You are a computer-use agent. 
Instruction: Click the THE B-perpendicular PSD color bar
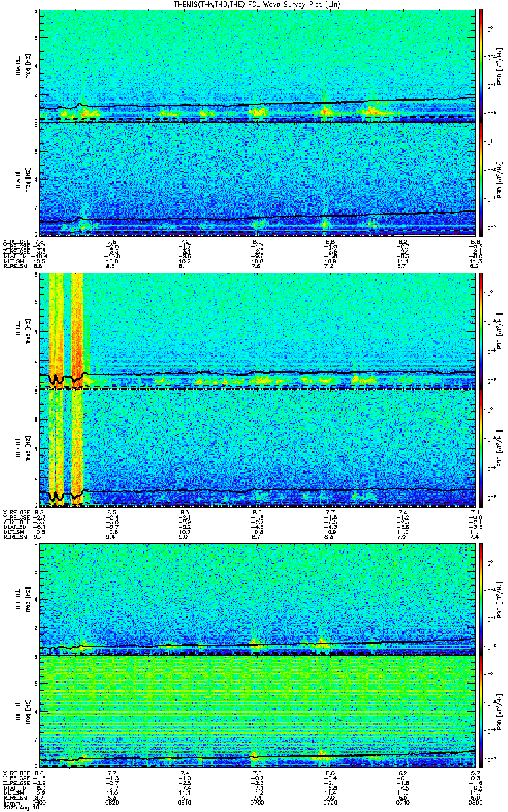click(x=482, y=598)
